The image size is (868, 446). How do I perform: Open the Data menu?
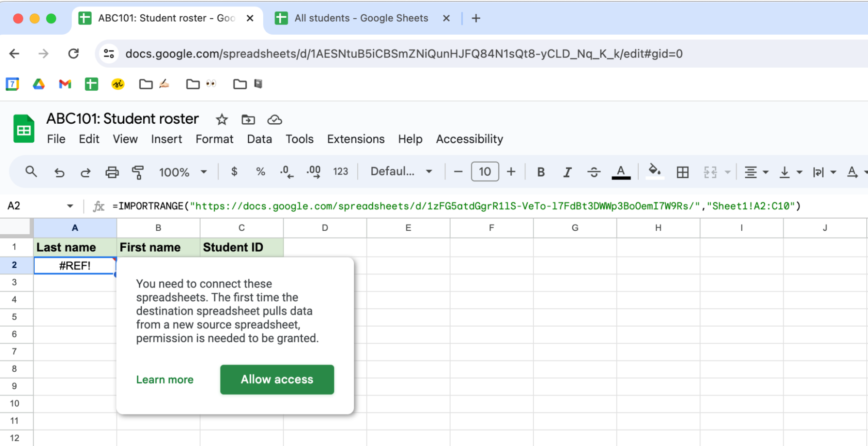(259, 139)
